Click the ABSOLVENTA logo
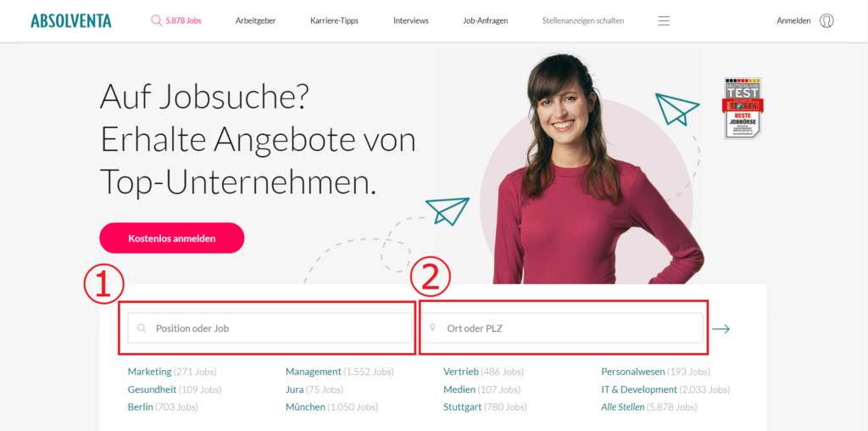868x431 pixels. coord(71,21)
